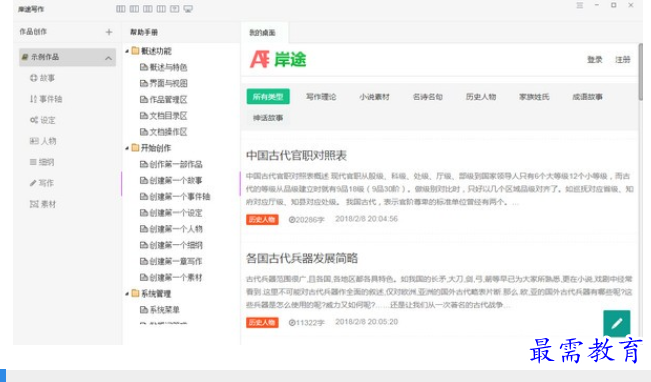
Task: Open 人物 in the sidebar
Action: (x=43, y=141)
